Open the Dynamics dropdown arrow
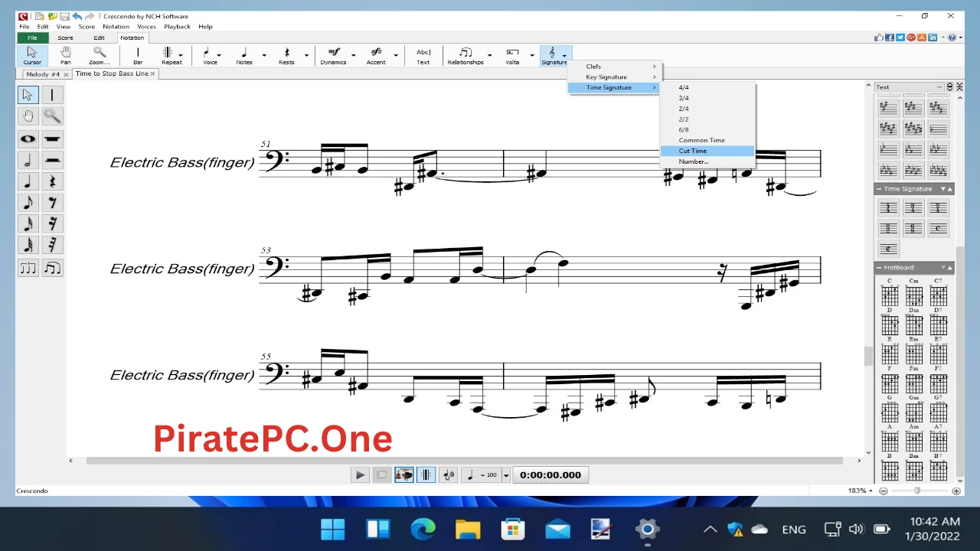 (353, 55)
